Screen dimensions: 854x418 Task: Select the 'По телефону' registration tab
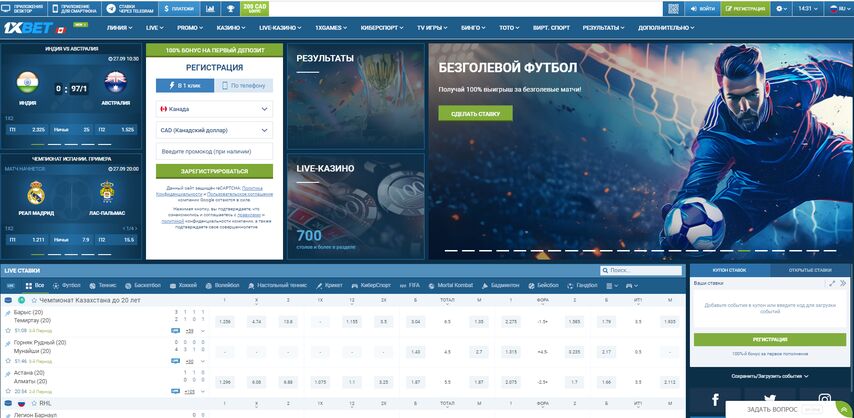[243, 86]
